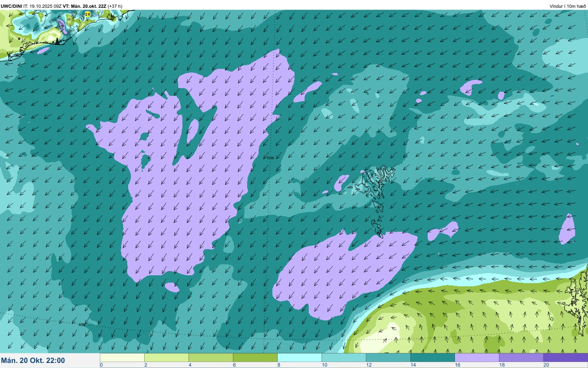Select the 8–10 light cyan legend swatch
Image resolution: width=588 pixels, height=368 pixels.
[300, 357]
